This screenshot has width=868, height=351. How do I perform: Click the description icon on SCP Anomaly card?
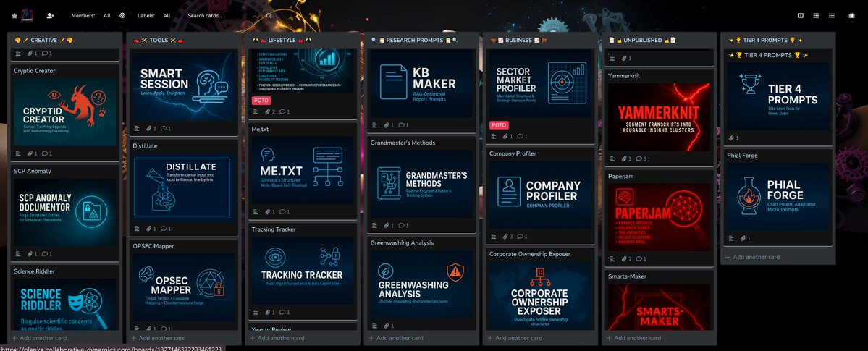[18, 254]
